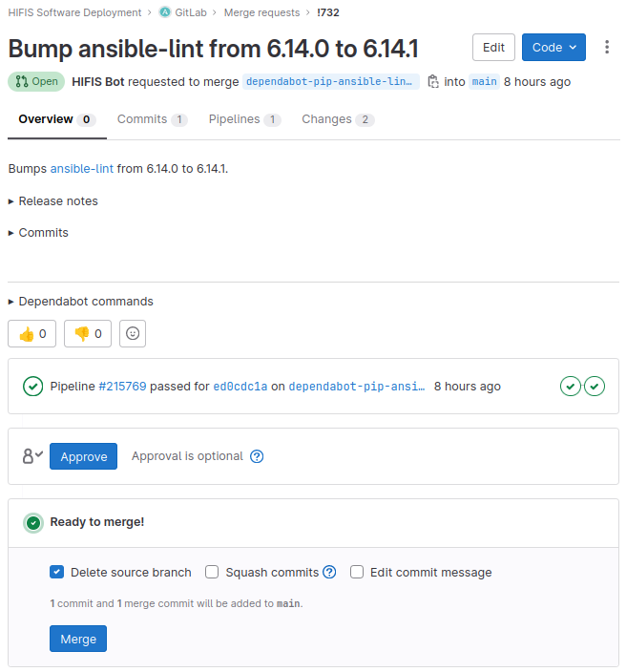This screenshot has height=672, width=626.
Task: Open the vertical three-dot more actions menu
Action: 607,47
